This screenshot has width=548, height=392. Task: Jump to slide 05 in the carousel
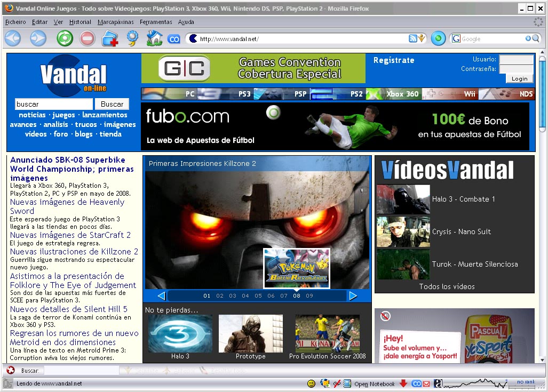pyautogui.click(x=258, y=295)
